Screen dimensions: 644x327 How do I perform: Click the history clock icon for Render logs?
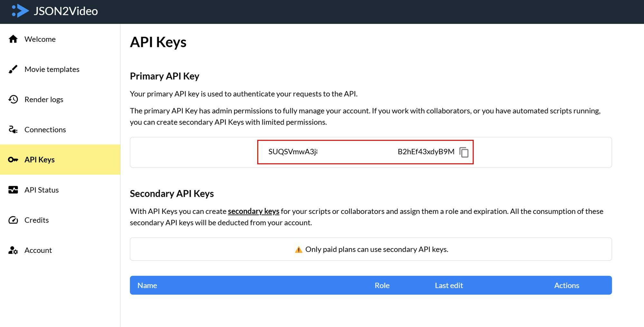click(x=13, y=99)
